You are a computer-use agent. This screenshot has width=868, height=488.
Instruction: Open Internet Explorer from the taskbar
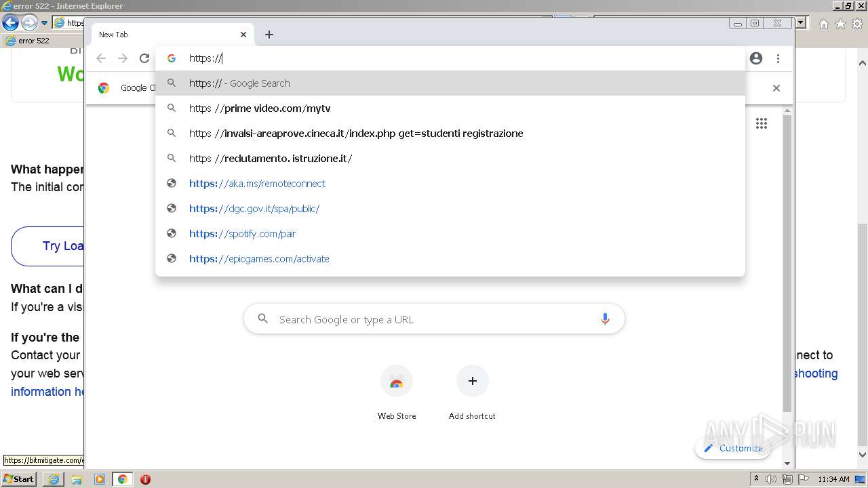54,479
